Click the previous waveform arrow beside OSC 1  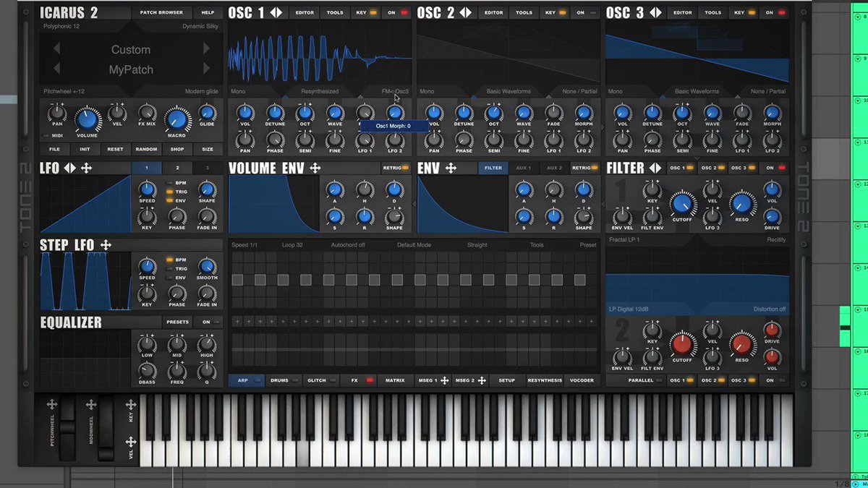[x=273, y=12]
